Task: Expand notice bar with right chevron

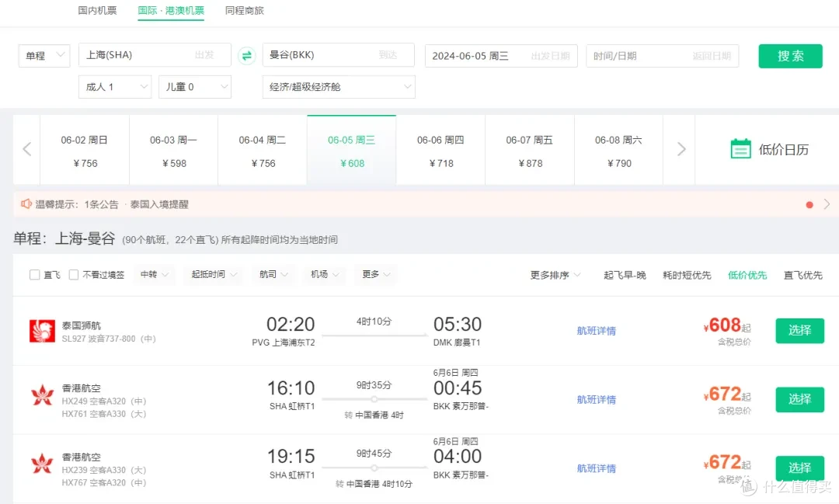Action: click(x=827, y=203)
